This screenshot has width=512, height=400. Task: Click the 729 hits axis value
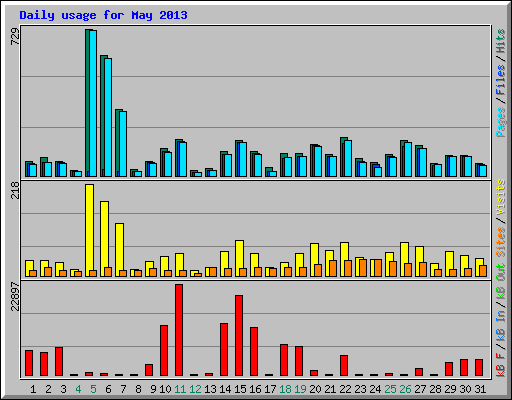pos(15,37)
